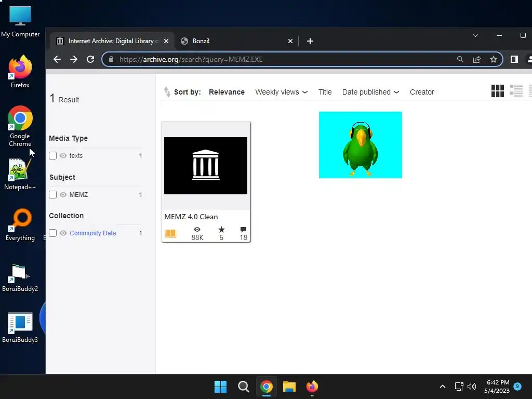Toggle the eye icon beside Community Data
The image size is (532, 399).
pyautogui.click(x=63, y=233)
